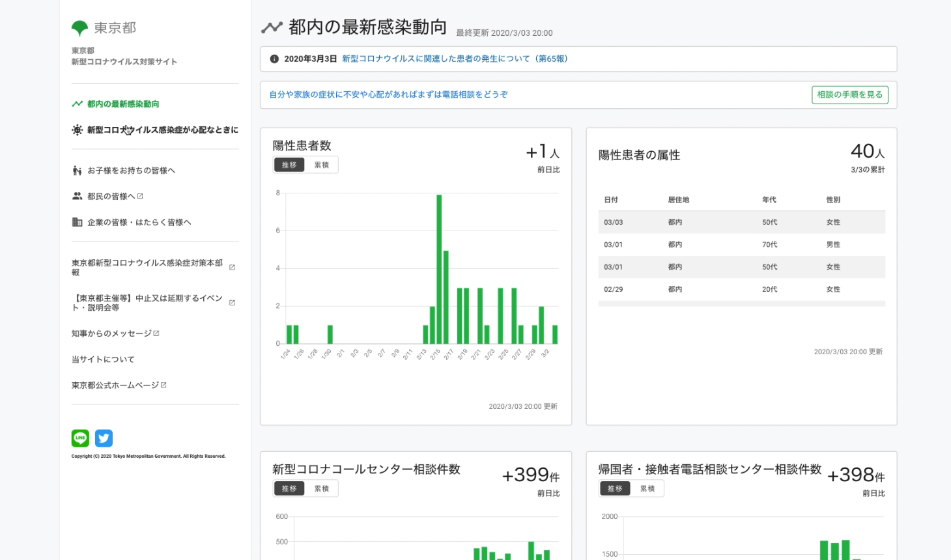Viewport: 951px width, 560px height.
Task: Click the parent-child icon beside お子様をお持ちの皆様へ
Action: point(77,171)
